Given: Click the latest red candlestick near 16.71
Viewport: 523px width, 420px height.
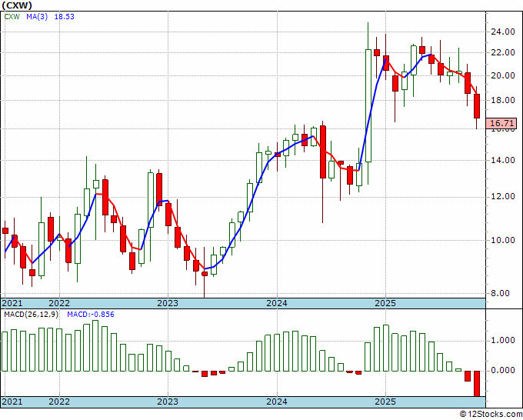Looking at the screenshot, I should [x=477, y=106].
